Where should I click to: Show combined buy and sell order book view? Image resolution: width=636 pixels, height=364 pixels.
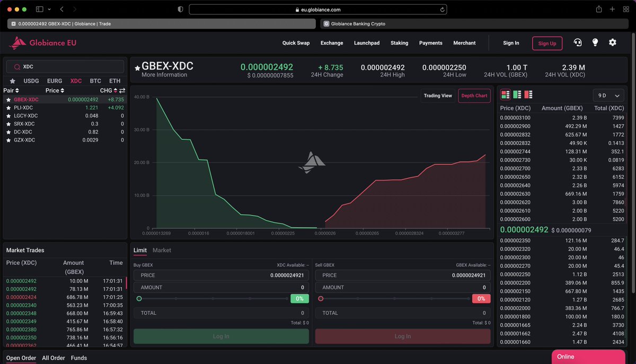(506, 95)
